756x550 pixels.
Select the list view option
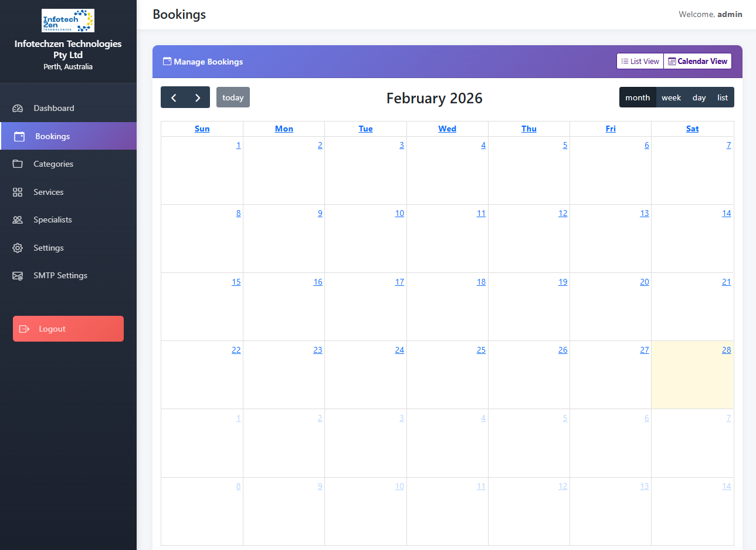723,97
